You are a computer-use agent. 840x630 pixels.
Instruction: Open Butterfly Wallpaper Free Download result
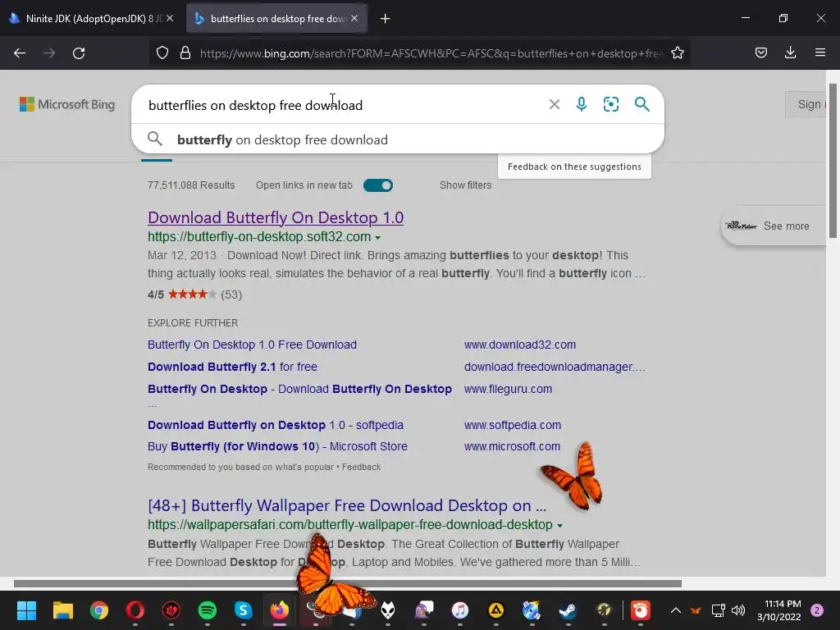(x=347, y=505)
